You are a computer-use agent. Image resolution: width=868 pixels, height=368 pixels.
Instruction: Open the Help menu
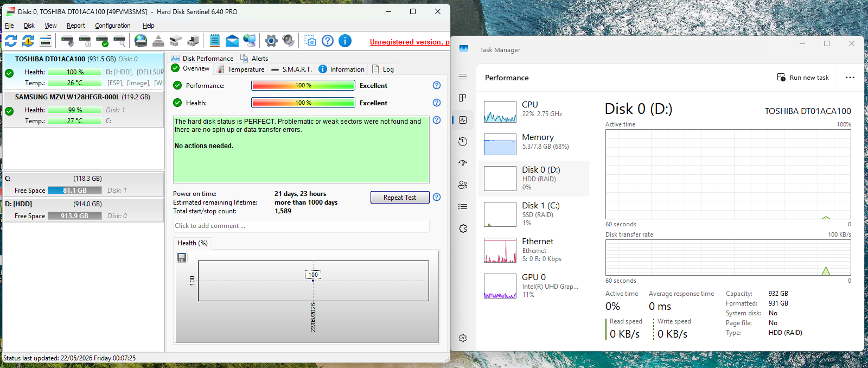[x=149, y=26]
